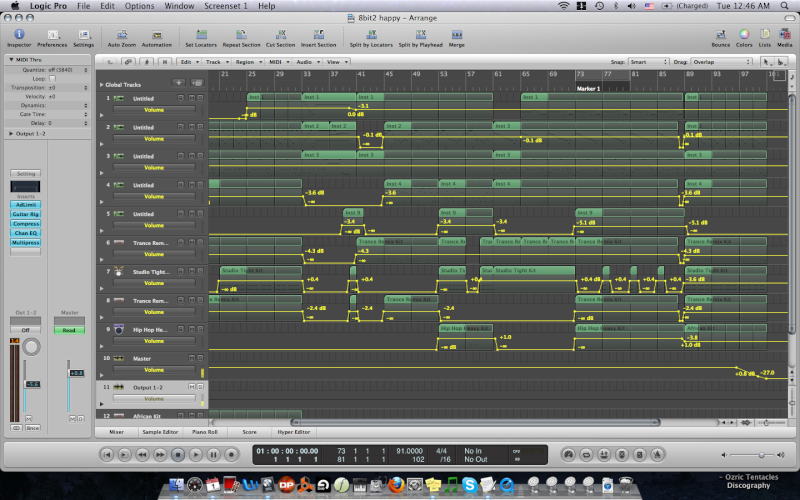This screenshot has height=500, width=800.
Task: Record-enable track 6 Trance Remix
Action: tap(181, 242)
